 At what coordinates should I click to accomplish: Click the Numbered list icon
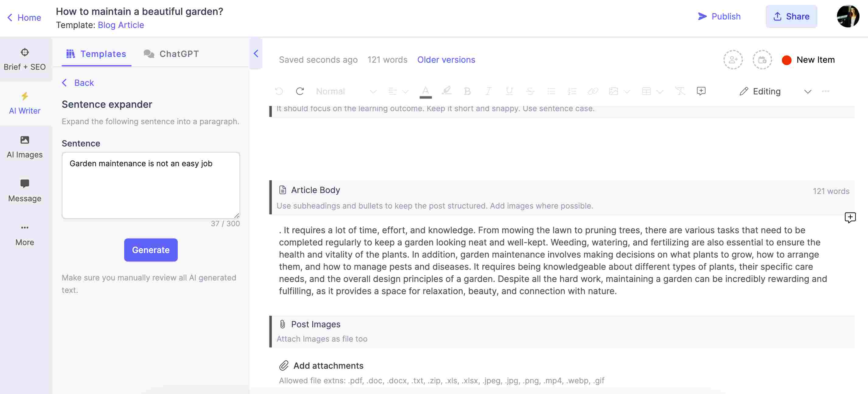click(571, 90)
